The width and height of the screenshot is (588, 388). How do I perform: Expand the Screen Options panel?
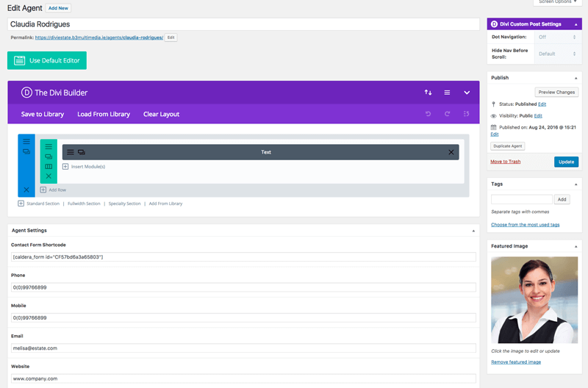(x=557, y=2)
